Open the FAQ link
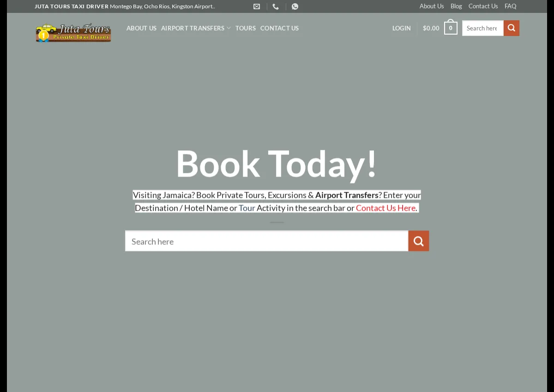554x392 pixels. point(510,6)
